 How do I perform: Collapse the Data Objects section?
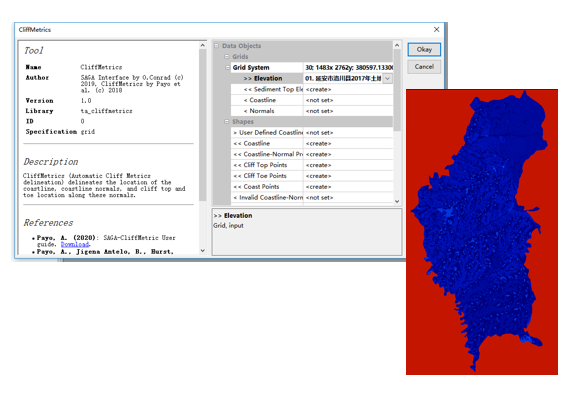point(217,46)
